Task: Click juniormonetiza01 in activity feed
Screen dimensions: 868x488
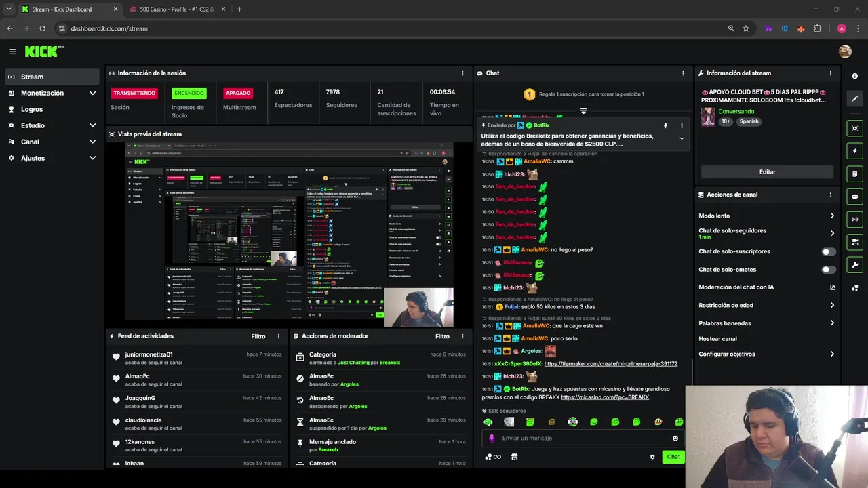Action: tap(149, 354)
